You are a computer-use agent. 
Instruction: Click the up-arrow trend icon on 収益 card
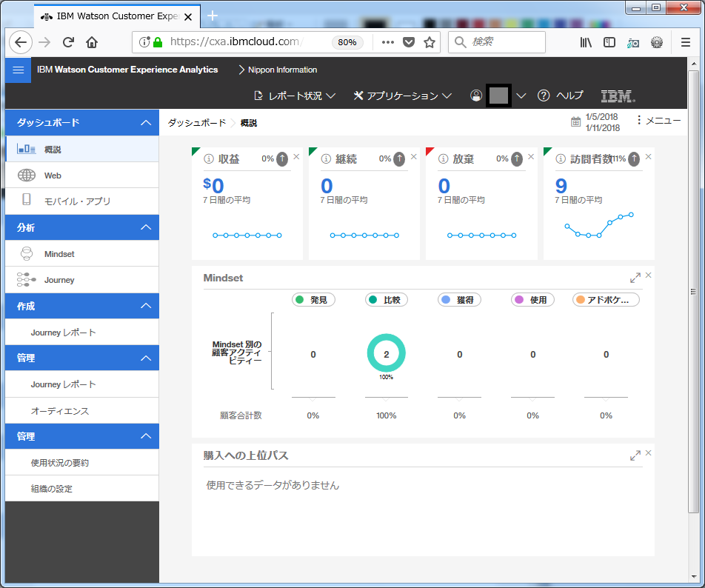[282, 158]
